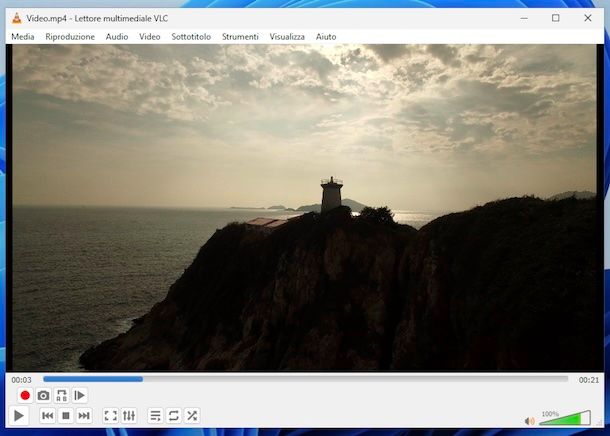The width and height of the screenshot is (610, 436).
Task: Open the Aiuto menu
Action: point(326,37)
